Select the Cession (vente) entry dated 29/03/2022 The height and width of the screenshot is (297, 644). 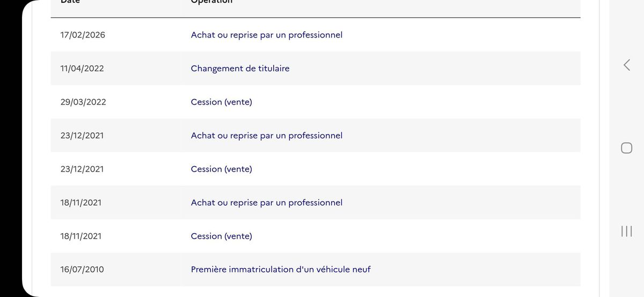point(221,102)
